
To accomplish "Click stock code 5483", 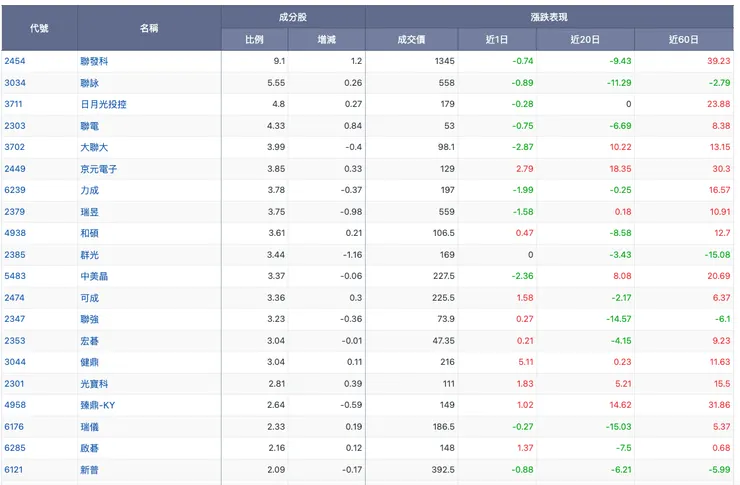I will point(15,276).
